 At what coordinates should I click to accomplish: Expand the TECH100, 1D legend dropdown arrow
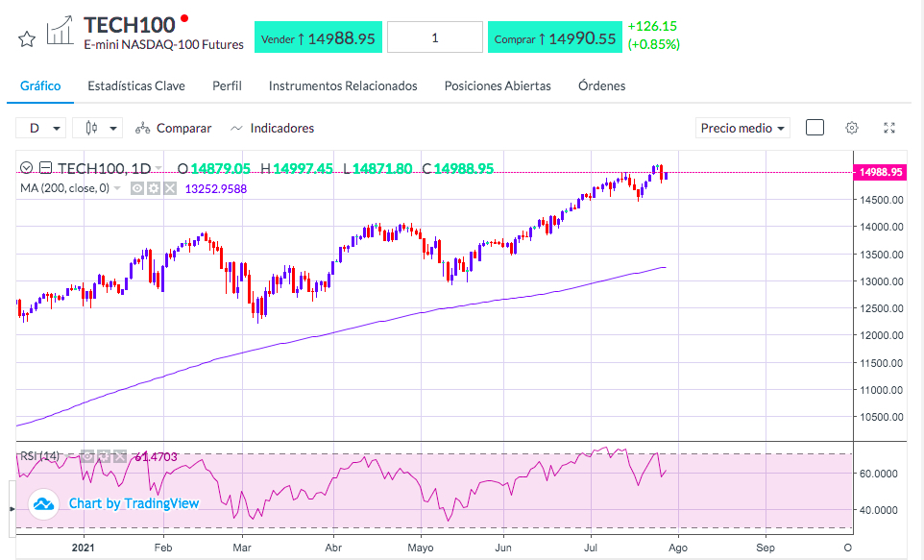pyautogui.click(x=158, y=169)
